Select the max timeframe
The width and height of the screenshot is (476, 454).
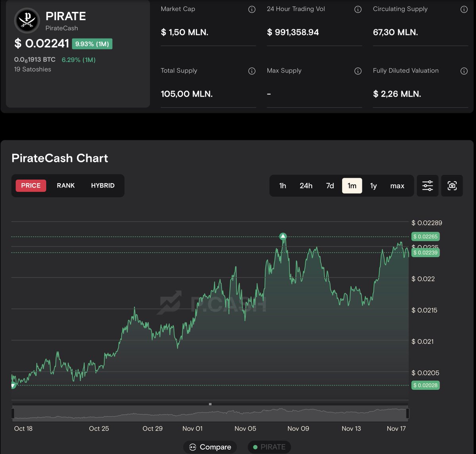[397, 186]
